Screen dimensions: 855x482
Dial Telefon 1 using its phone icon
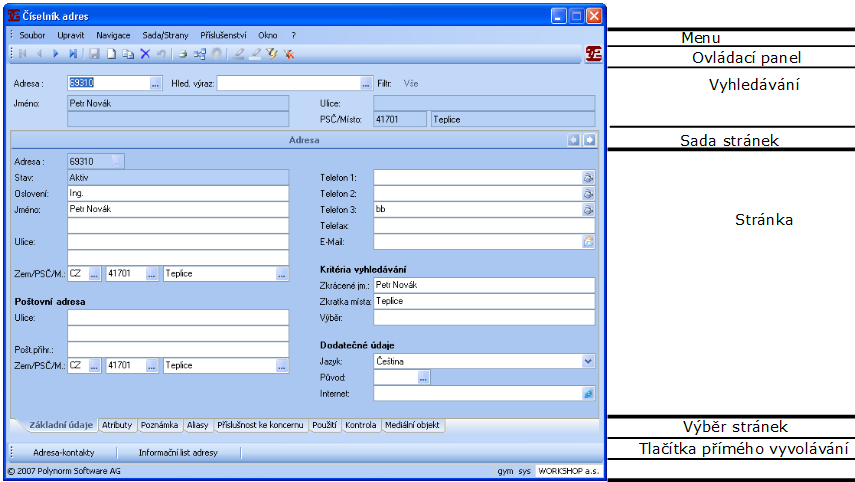(588, 178)
